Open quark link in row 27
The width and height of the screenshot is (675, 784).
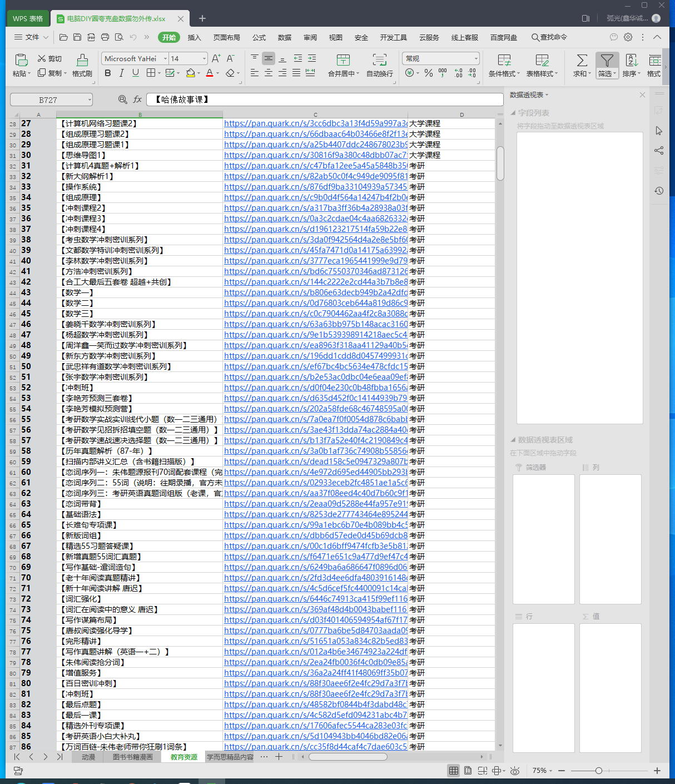315,123
